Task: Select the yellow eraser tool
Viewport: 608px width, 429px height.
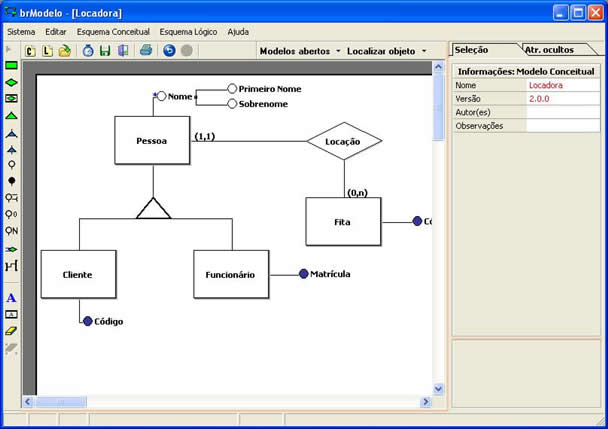Action: pyautogui.click(x=11, y=330)
